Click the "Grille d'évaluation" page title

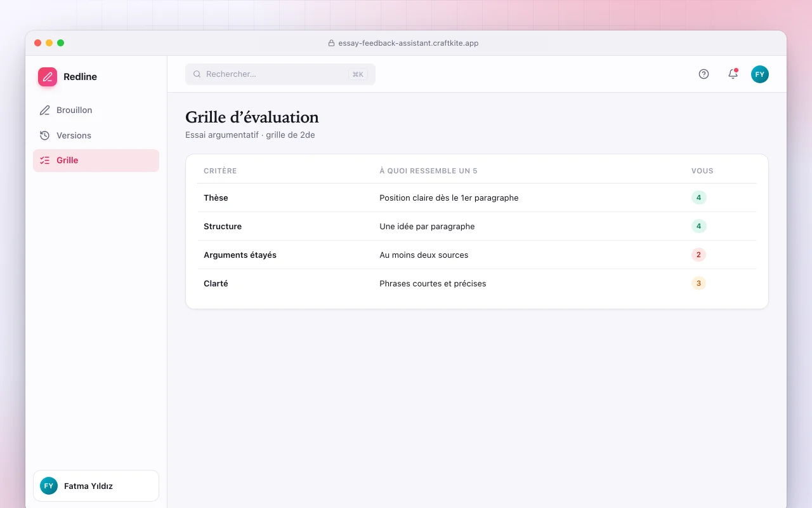coord(252,117)
